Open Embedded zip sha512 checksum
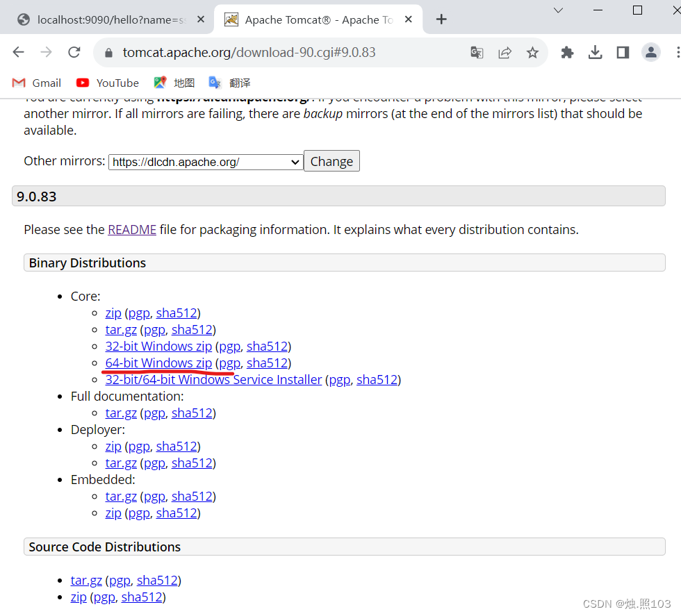This screenshot has height=616, width=681. 177,513
